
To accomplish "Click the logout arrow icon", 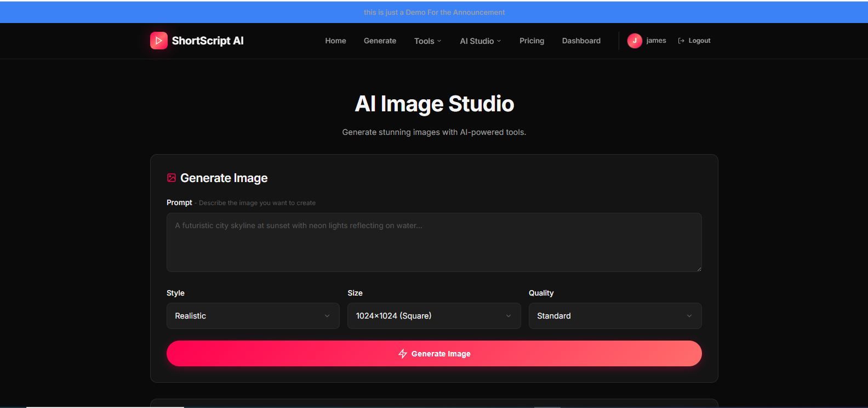I will tap(681, 41).
